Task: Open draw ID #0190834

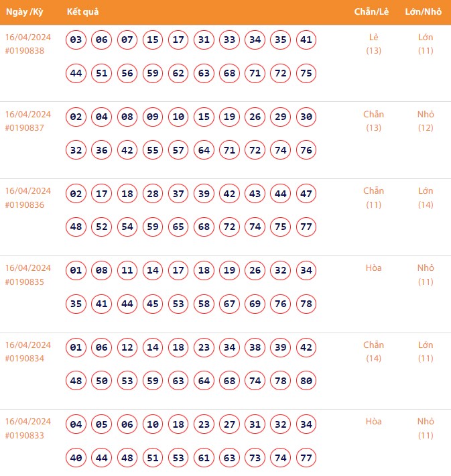Action: coord(25,359)
